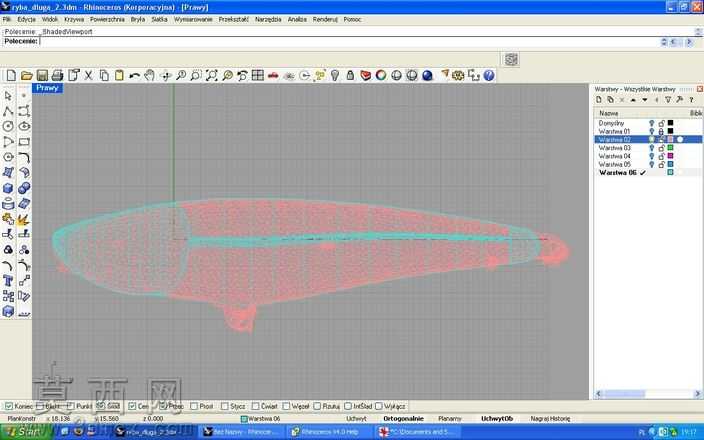Click the layer filter funnel icon

click(668, 100)
